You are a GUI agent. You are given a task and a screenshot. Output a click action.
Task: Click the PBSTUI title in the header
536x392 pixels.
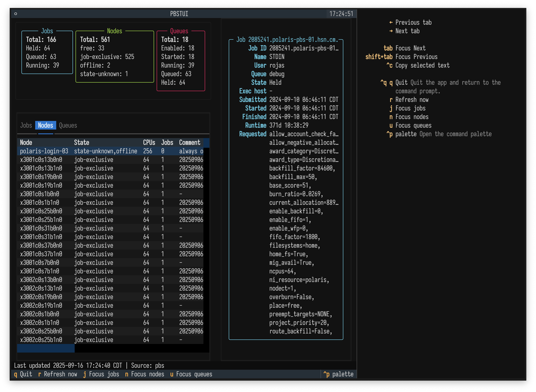point(179,14)
